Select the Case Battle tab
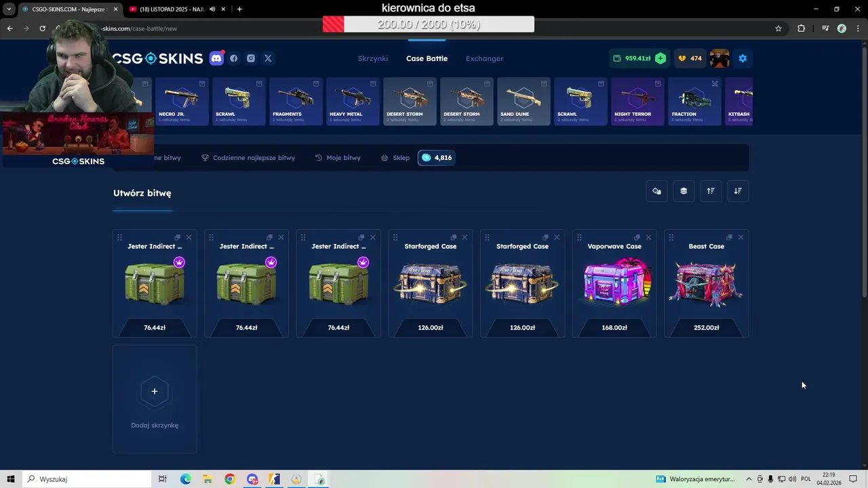The image size is (868, 488). tap(427, 58)
